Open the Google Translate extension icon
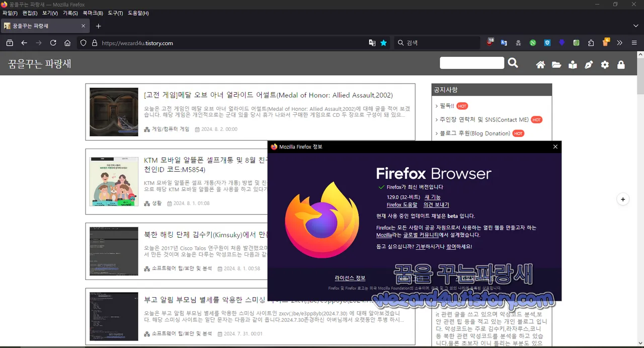The height and width of the screenshot is (348, 644). 504,43
